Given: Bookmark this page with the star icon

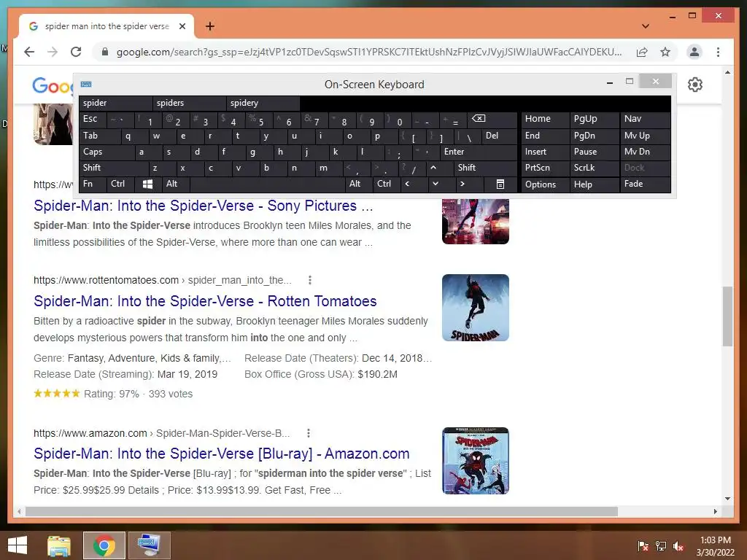Looking at the screenshot, I should coord(665,52).
